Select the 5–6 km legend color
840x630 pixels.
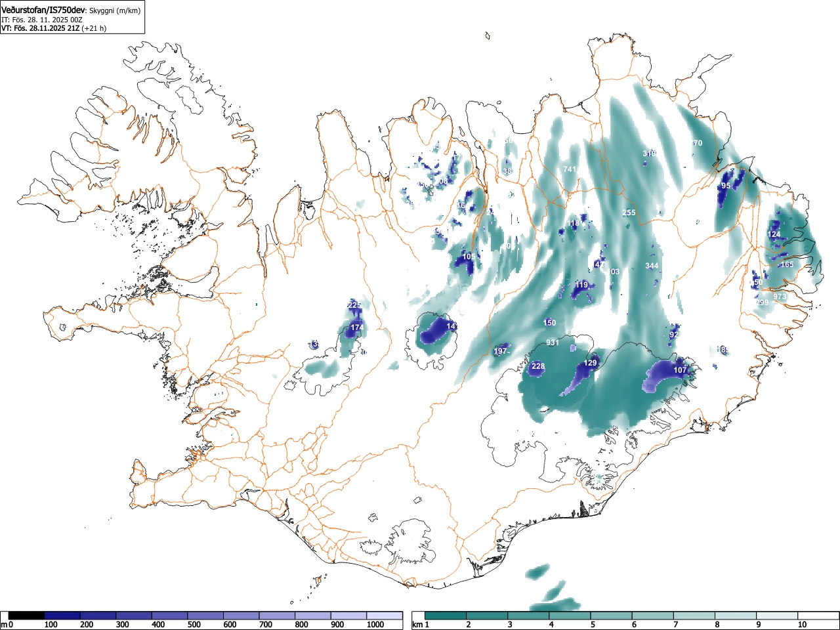612,616
